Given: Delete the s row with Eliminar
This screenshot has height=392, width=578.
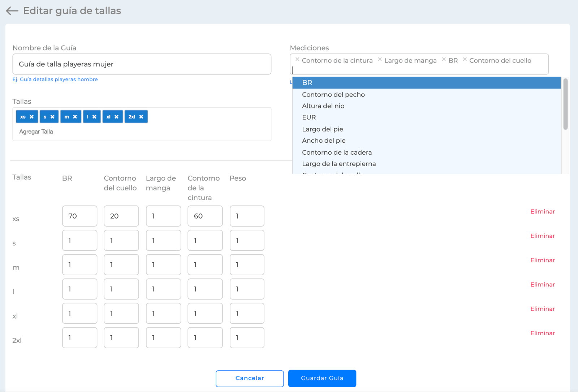Looking at the screenshot, I should click(543, 236).
